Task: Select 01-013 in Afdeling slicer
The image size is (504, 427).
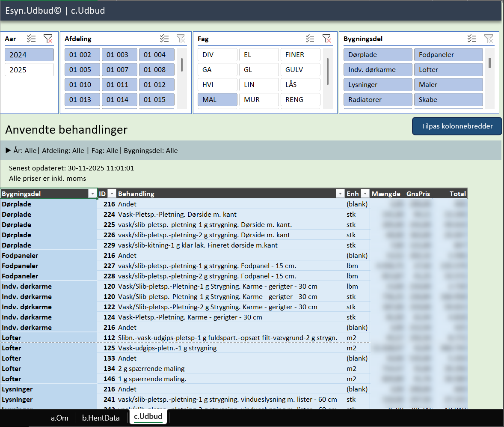Action: point(82,99)
